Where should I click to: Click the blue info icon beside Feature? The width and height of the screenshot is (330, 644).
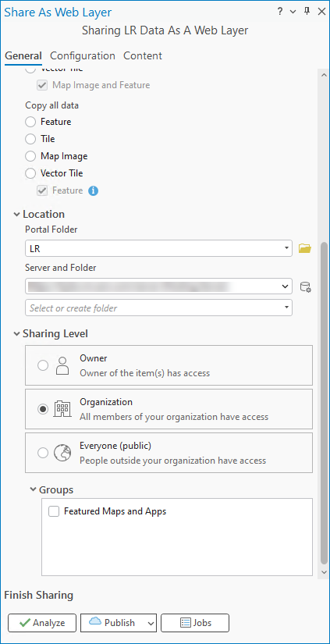click(x=93, y=190)
